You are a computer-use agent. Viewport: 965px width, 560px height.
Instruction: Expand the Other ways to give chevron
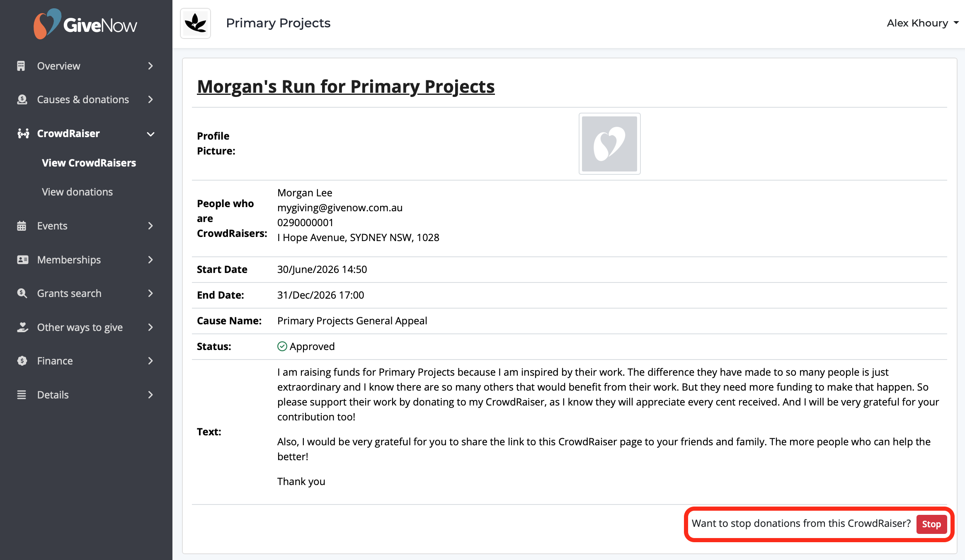150,327
